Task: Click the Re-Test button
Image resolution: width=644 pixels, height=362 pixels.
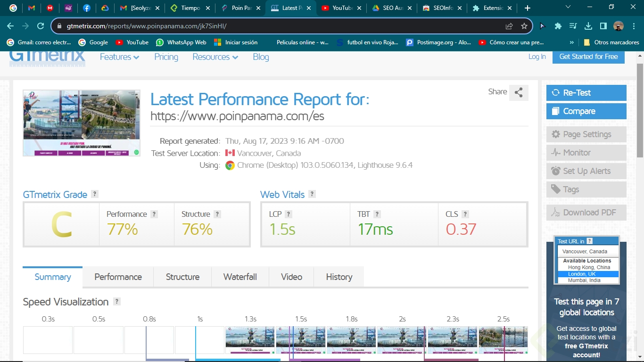Action: coord(586,93)
